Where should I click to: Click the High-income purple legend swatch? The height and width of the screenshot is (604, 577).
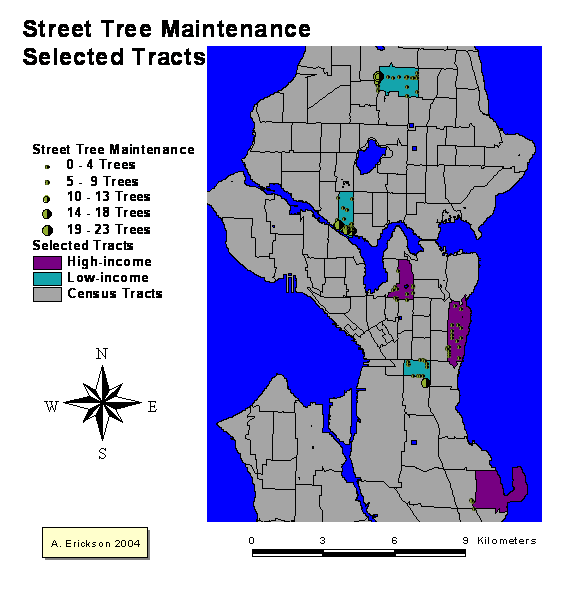(x=47, y=263)
